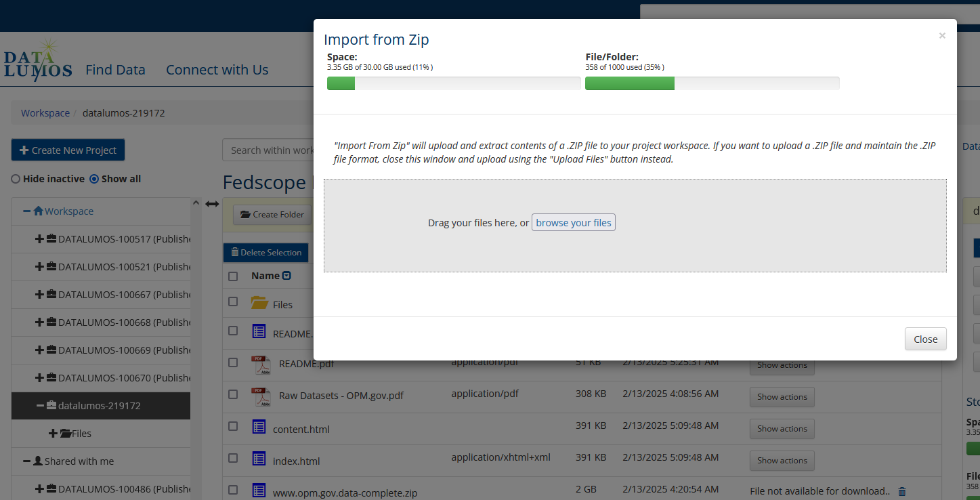Click the folder icon next to Files
The width and height of the screenshot is (980, 500).
coord(259,303)
